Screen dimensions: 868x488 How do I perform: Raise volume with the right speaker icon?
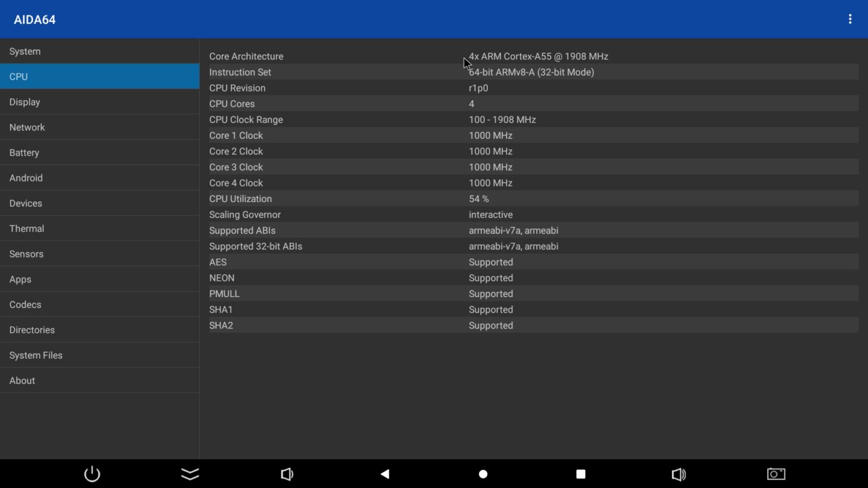(x=678, y=474)
